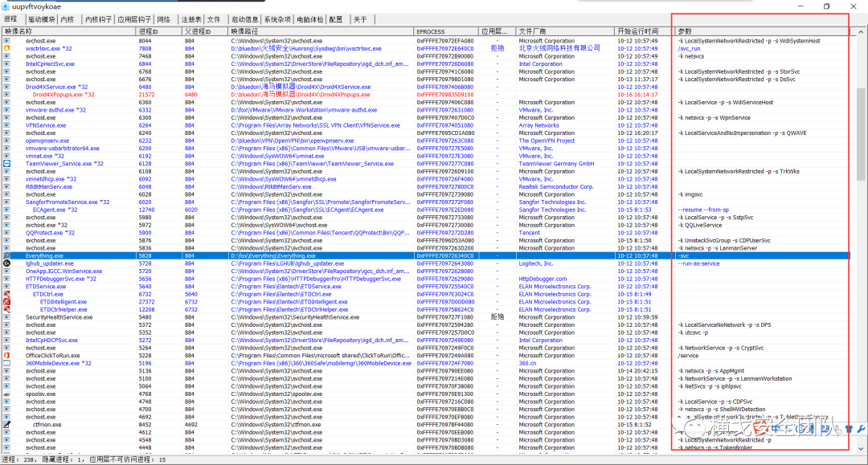
Task: Open the 注册表 tab
Action: [x=191, y=19]
